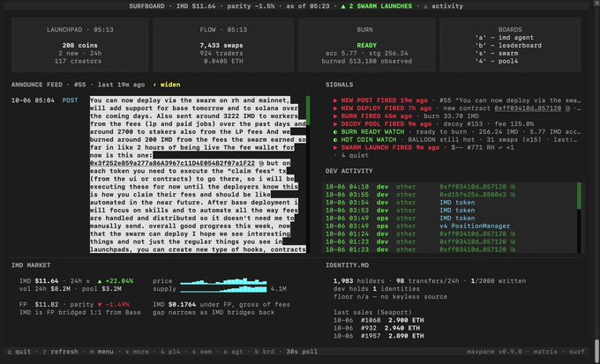Click 'q quit' in the footer bar
The width and height of the screenshot is (600, 364).
click(19, 352)
